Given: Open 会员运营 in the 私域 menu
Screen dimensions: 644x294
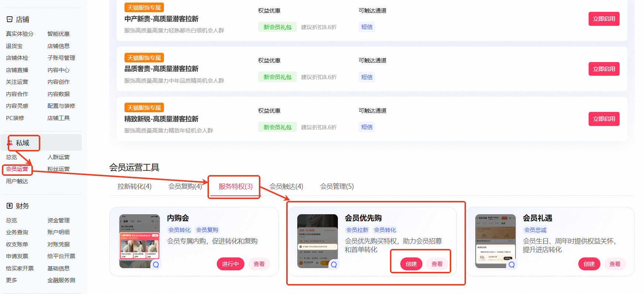Looking at the screenshot, I should tap(17, 169).
